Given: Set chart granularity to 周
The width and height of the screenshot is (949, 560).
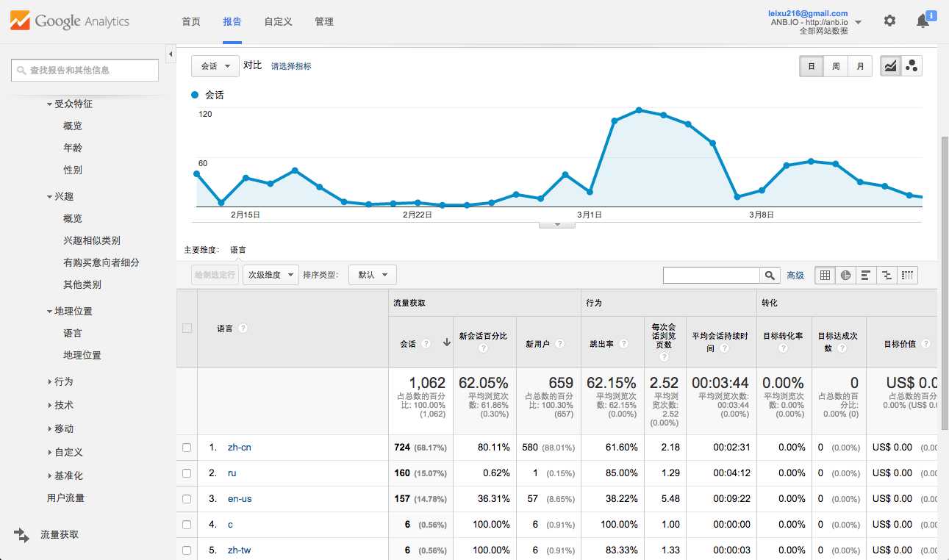Looking at the screenshot, I should pos(836,66).
